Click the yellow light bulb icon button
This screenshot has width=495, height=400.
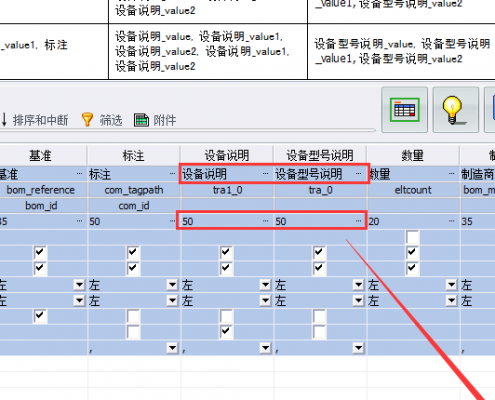455,110
